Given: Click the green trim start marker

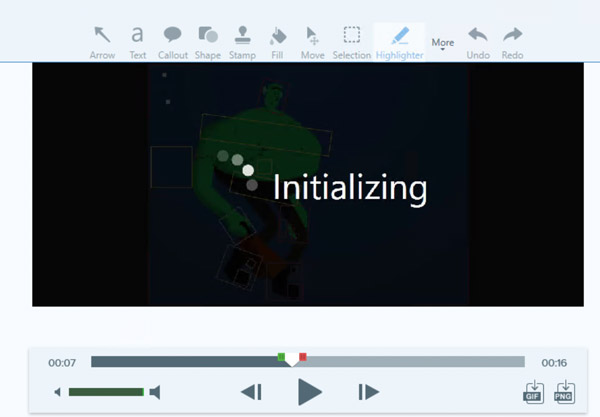Looking at the screenshot, I should 281,357.
